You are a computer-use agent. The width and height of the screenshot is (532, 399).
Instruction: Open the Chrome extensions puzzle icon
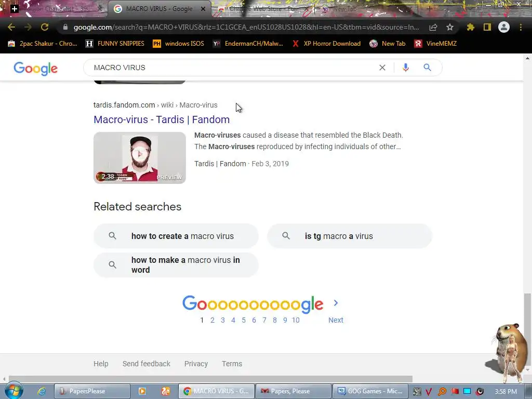click(471, 27)
